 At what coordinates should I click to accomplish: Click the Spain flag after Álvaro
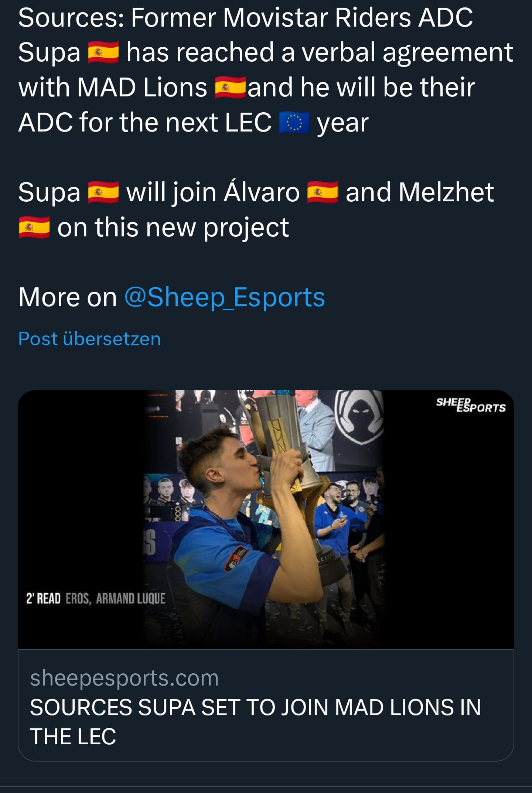(323, 192)
